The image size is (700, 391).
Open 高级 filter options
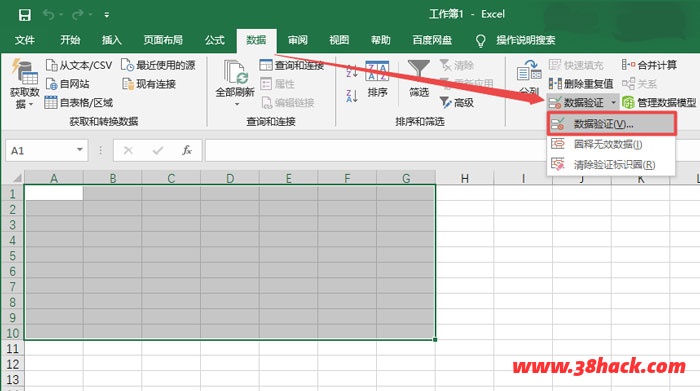(456, 103)
